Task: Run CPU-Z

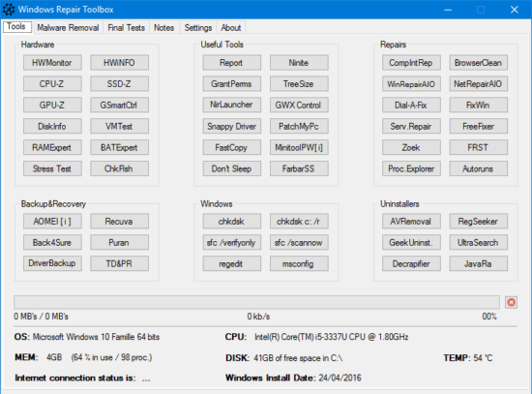Action: (52, 84)
